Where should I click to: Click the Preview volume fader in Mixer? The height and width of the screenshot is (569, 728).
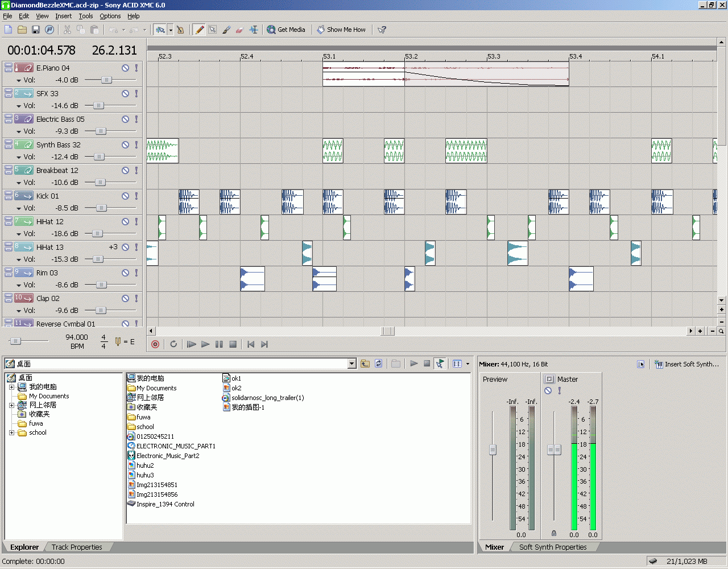(x=493, y=450)
